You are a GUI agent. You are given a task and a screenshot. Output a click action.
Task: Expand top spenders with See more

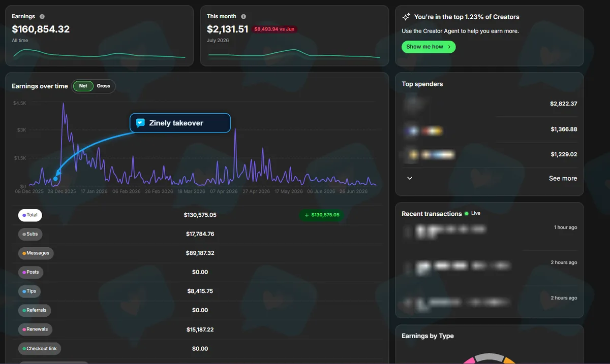[563, 179]
